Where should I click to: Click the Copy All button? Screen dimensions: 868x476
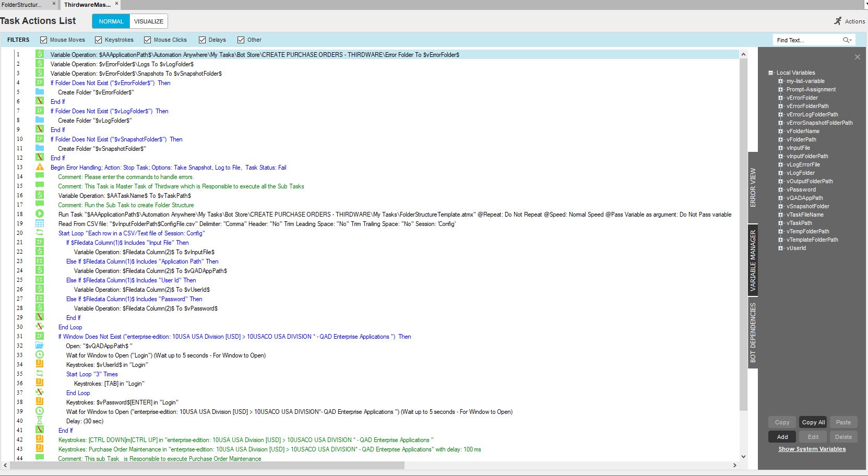coord(813,422)
